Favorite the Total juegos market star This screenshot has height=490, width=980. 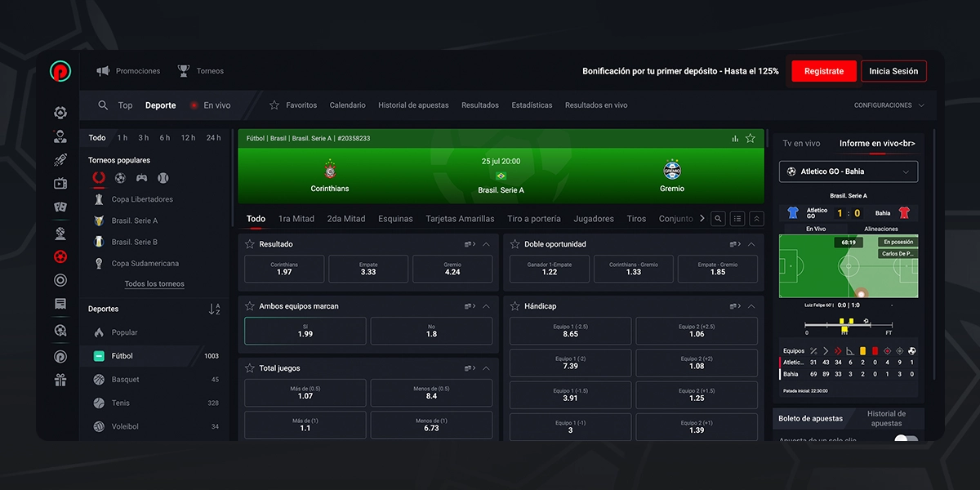(250, 368)
